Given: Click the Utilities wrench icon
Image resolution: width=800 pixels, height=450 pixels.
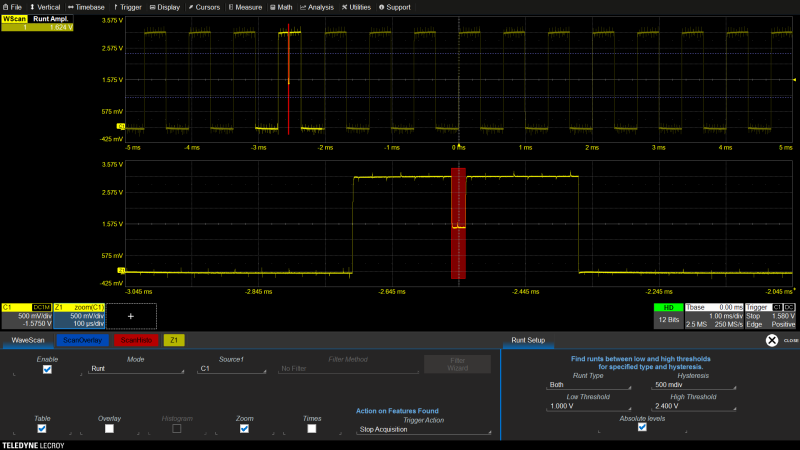Looking at the screenshot, I should click(x=345, y=6).
